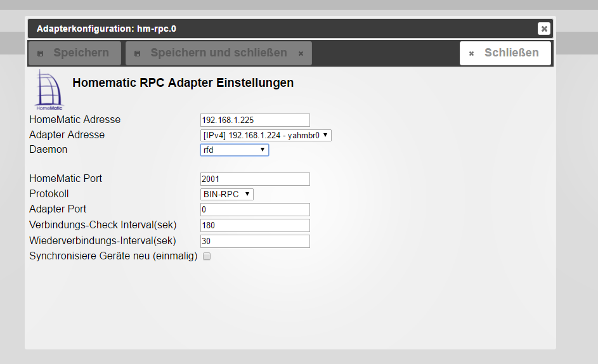Viewport: 598px width, 364px height.
Task: Enable 'Synchronisiere Geräte neu (einmalig)' checkbox
Action: [206, 257]
